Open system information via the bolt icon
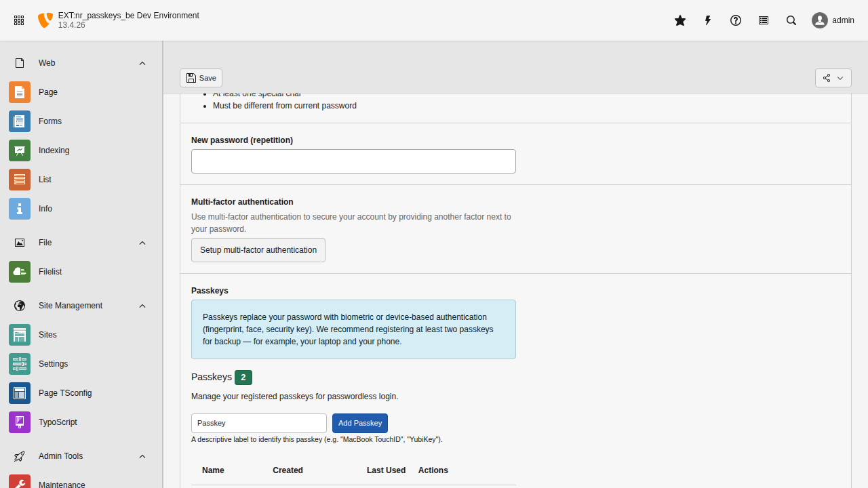The height and width of the screenshot is (488, 868). click(707, 20)
